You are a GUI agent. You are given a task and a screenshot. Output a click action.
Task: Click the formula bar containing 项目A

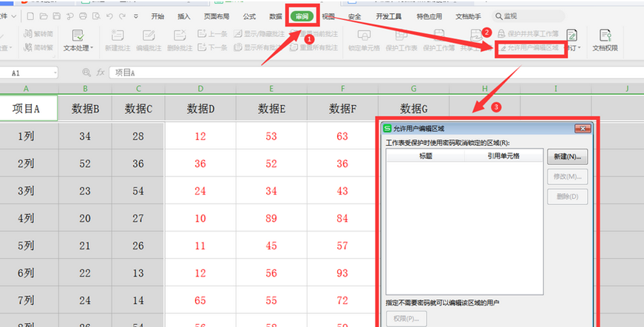376,73
